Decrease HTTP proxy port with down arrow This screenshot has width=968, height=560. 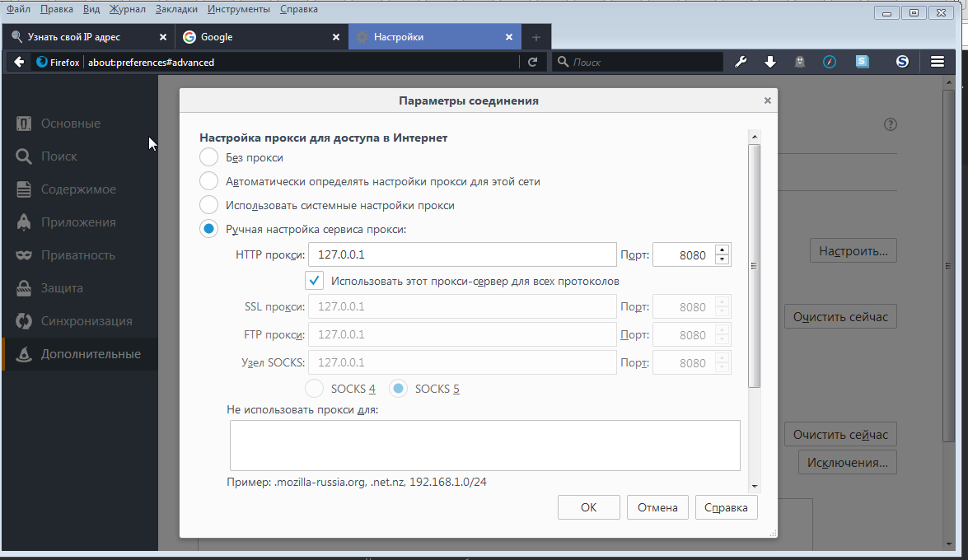[722, 259]
